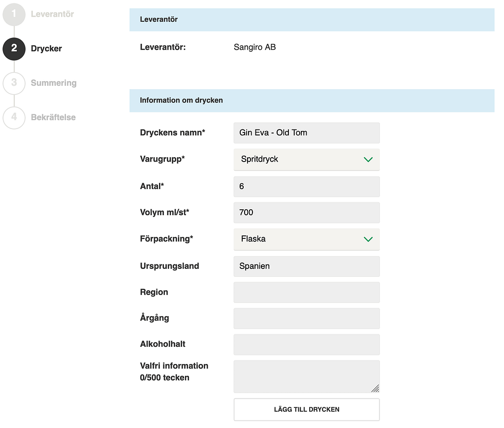Image resolution: width=504 pixels, height=428 pixels.
Task: Go to step 1 Leverantör circle
Action: point(14,14)
